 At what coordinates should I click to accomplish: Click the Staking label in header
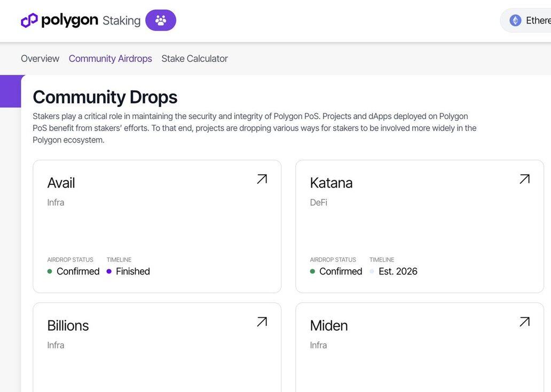(121, 21)
